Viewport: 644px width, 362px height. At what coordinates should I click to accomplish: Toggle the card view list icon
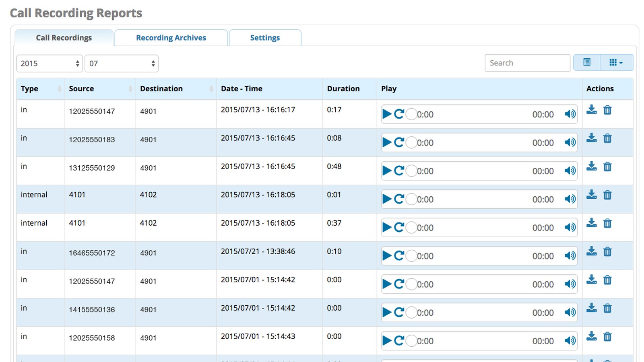587,62
